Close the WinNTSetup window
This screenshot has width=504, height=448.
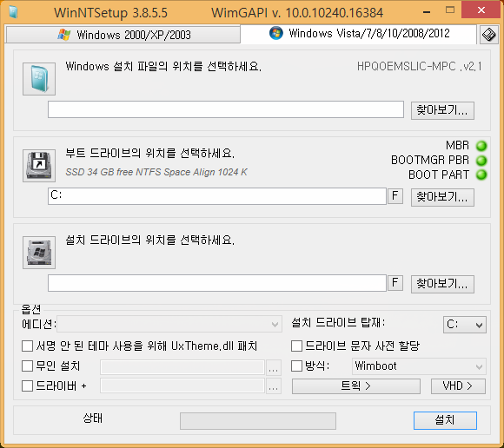[481, 10]
